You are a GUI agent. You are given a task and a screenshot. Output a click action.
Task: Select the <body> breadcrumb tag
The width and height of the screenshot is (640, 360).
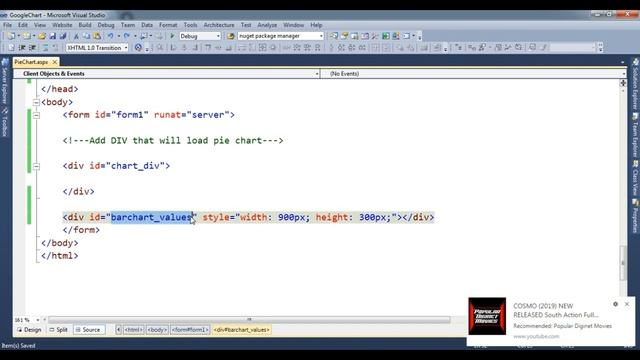point(157,330)
